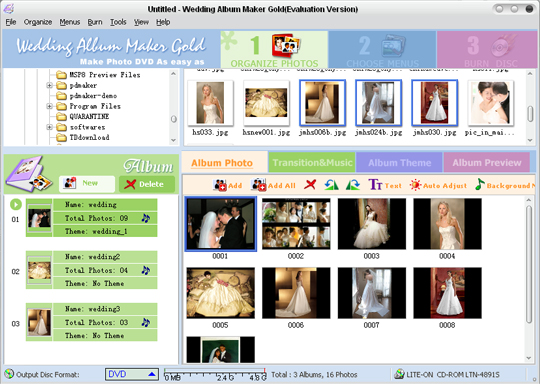Viewport: 540px width, 391px height.
Task: Click the Add photo icon
Action: point(228,185)
